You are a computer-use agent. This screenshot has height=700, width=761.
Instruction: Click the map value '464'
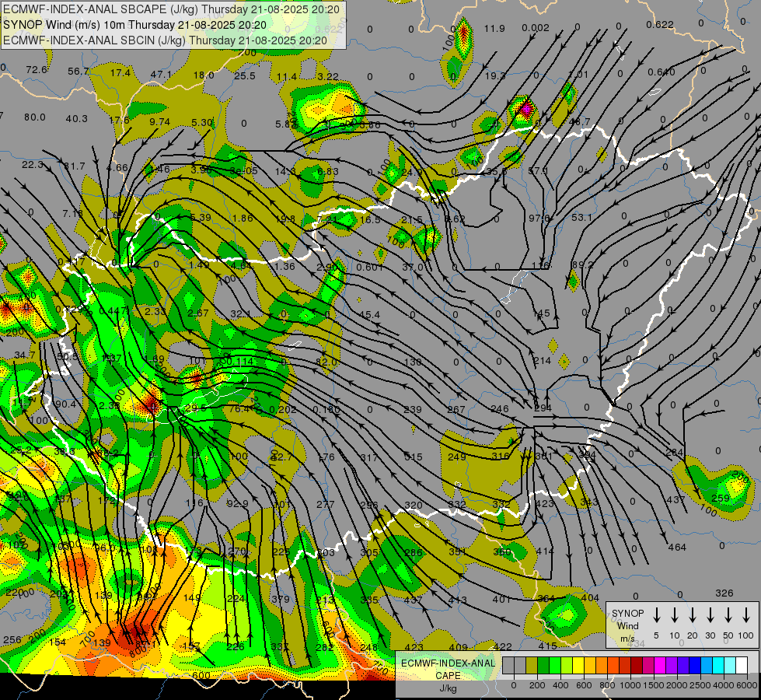[677, 548]
